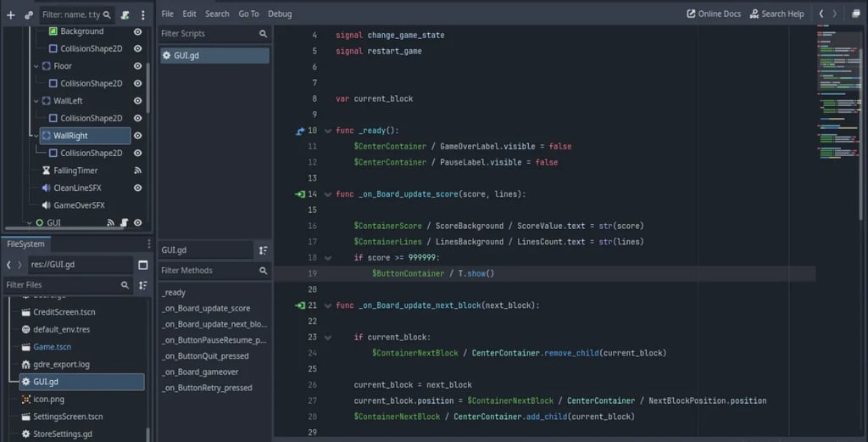The image size is (868, 442).
Task: Click the FileSystem sort files icon
Action: point(142,285)
